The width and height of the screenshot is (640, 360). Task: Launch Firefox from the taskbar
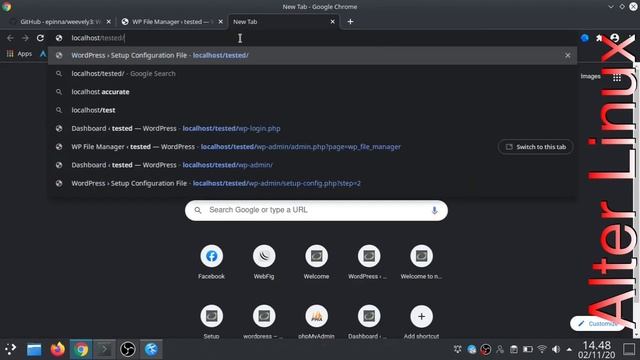coord(58,349)
